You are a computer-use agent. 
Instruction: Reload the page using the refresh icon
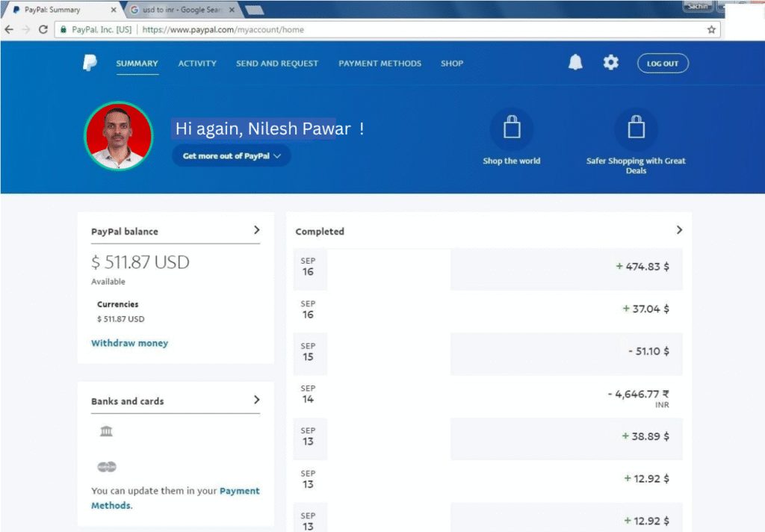click(43, 30)
